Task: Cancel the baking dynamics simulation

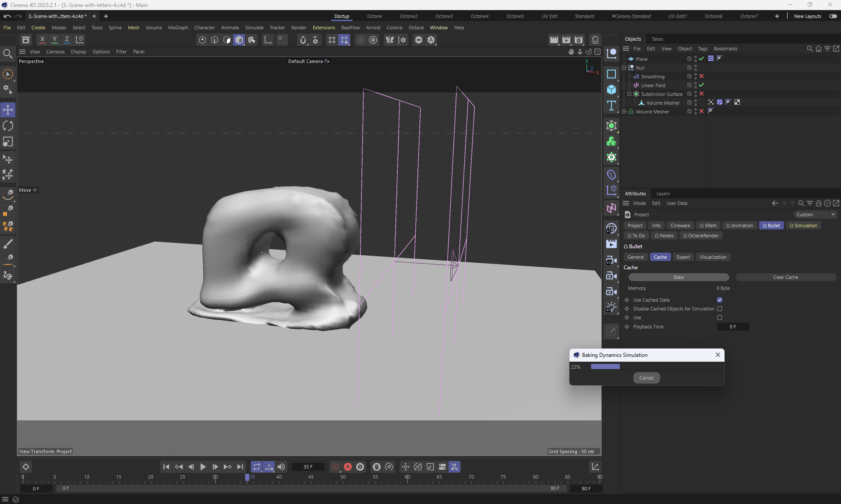Action: (x=646, y=378)
